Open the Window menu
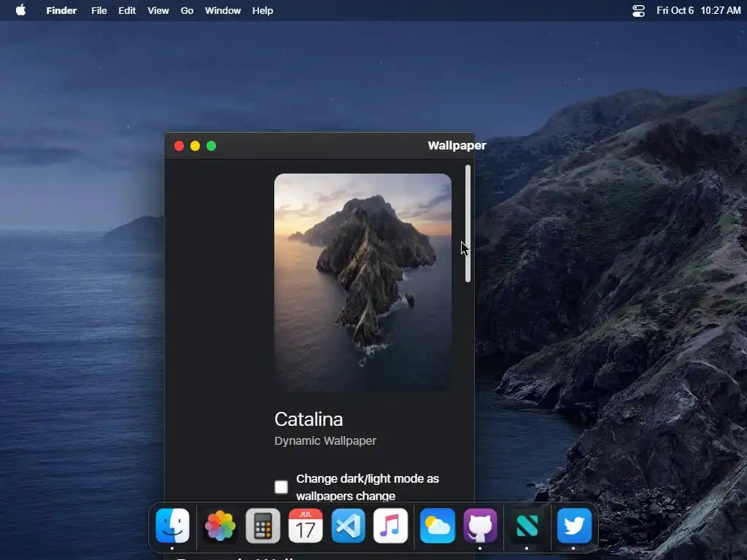The width and height of the screenshot is (747, 560). point(223,10)
